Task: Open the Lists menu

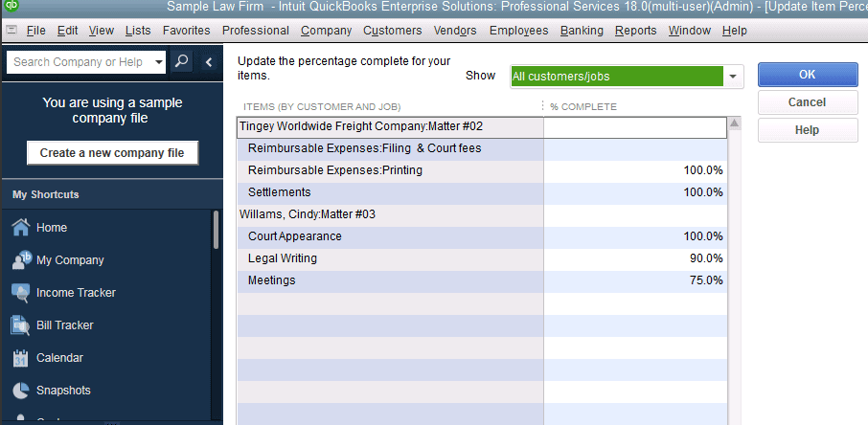Action: pos(138,31)
